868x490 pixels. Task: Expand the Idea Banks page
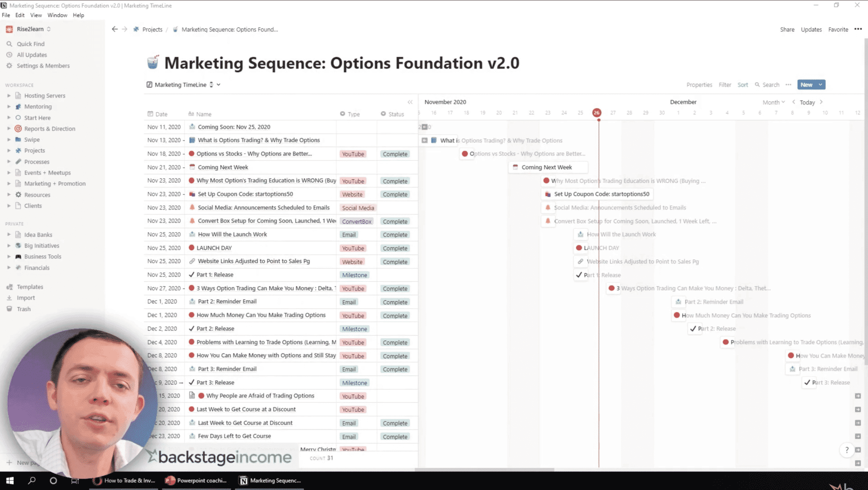tap(9, 235)
